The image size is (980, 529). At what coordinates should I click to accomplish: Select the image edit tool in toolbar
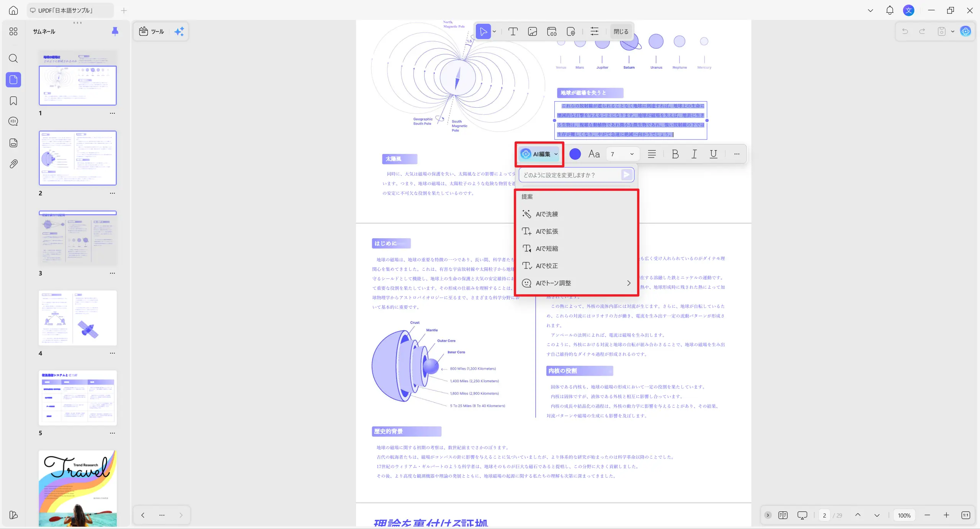point(532,31)
